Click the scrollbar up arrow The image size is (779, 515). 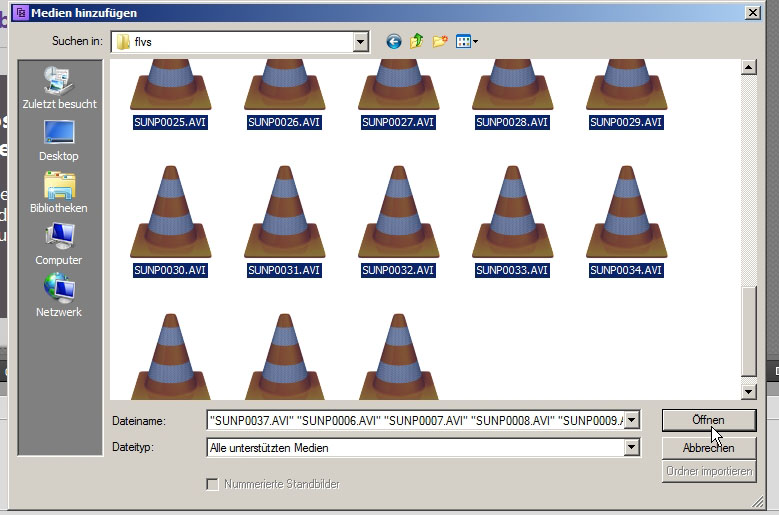click(x=749, y=67)
